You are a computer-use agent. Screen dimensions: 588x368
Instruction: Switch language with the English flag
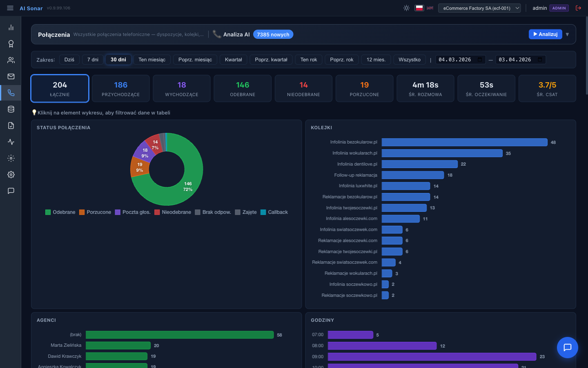[x=430, y=8]
